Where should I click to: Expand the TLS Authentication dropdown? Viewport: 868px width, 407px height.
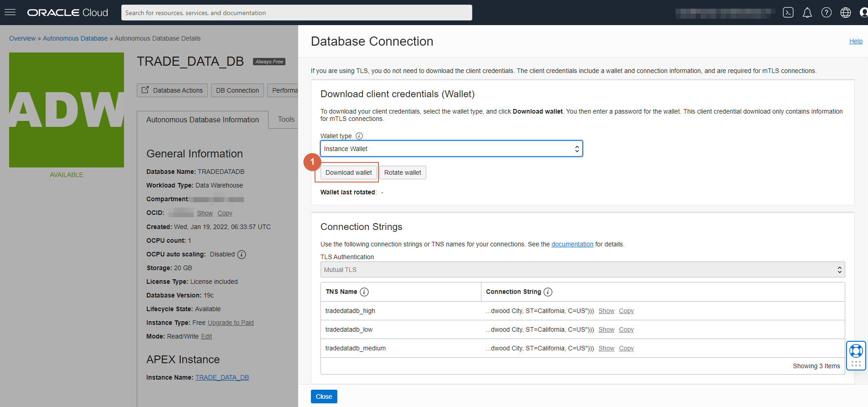coord(583,270)
